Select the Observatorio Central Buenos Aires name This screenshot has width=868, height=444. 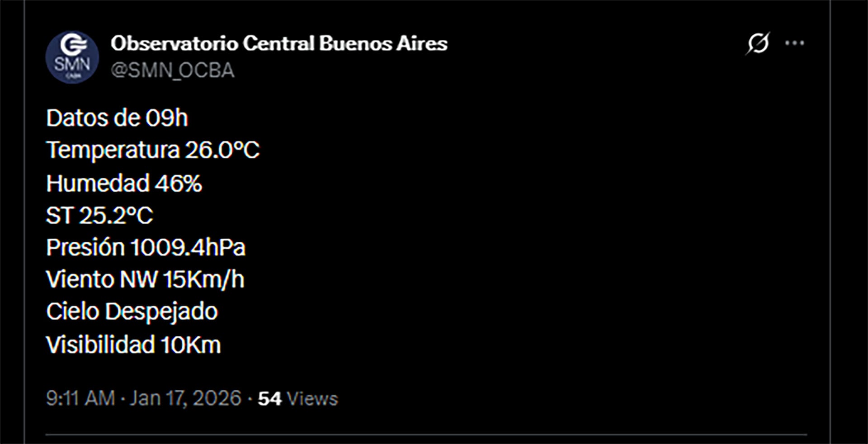(278, 43)
